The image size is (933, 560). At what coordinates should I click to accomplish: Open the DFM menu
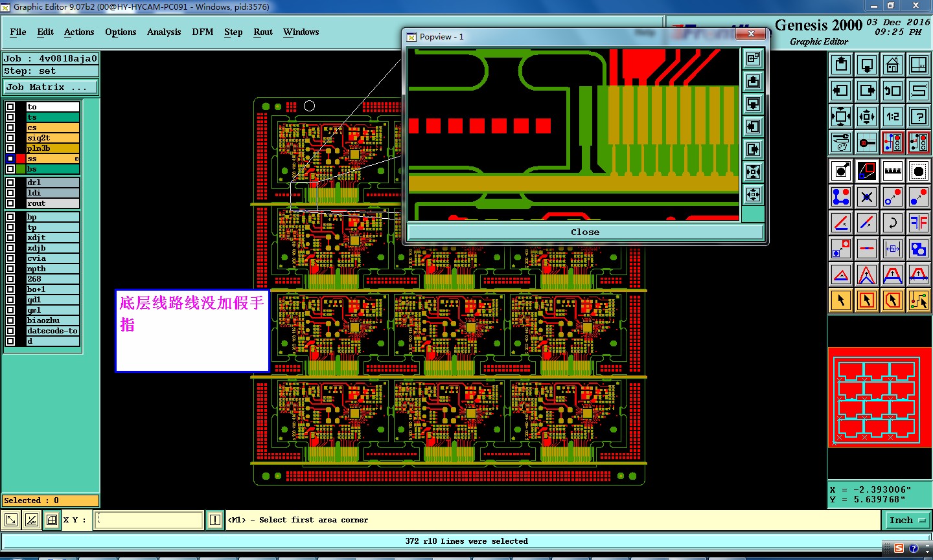pos(203,32)
